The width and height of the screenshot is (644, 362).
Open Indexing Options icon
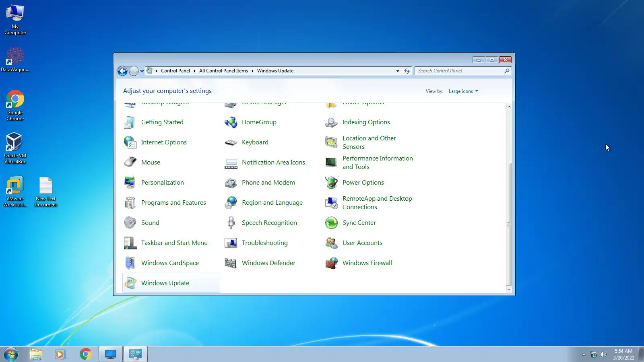tap(331, 122)
